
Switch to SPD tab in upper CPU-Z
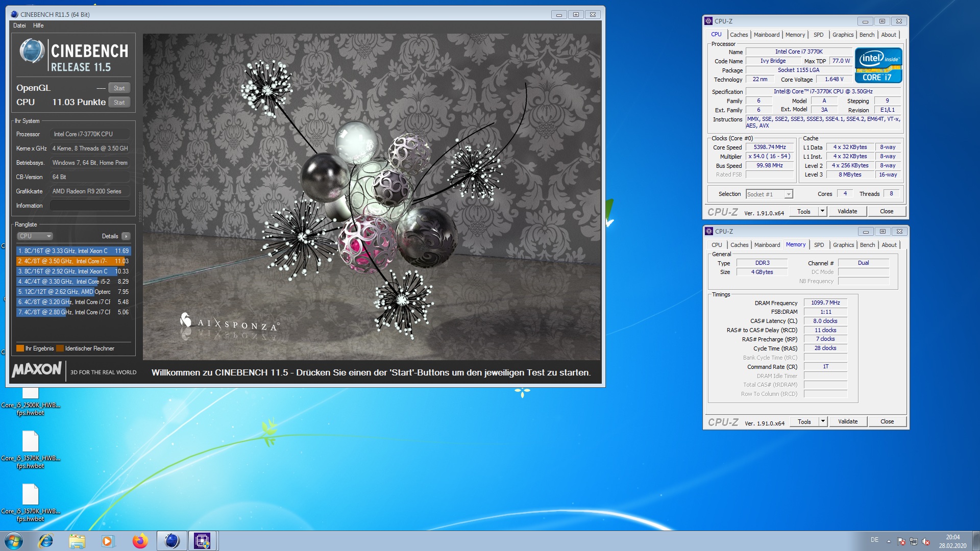[819, 35]
